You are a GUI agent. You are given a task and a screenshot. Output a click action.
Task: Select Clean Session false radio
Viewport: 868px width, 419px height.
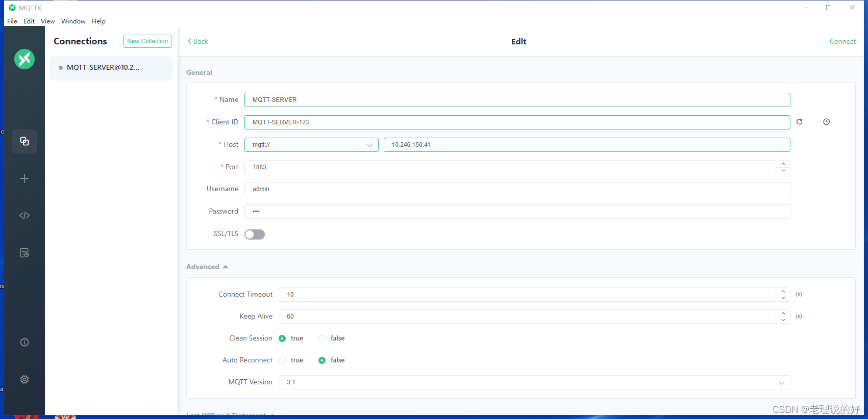[x=322, y=338]
